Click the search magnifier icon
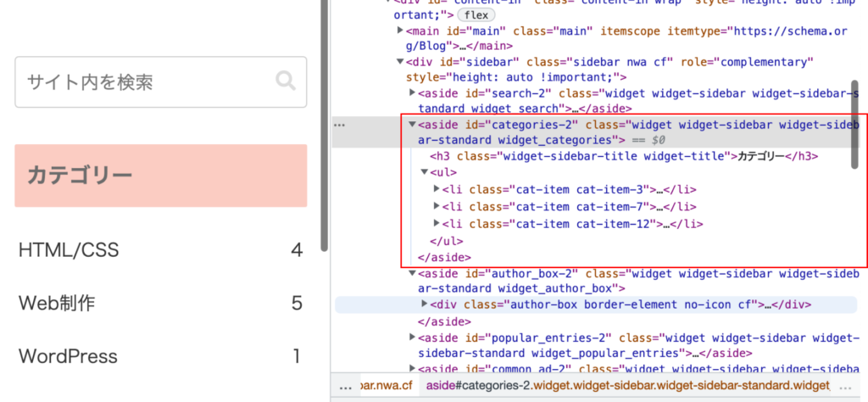Image resolution: width=868 pixels, height=402 pixels. (x=286, y=81)
